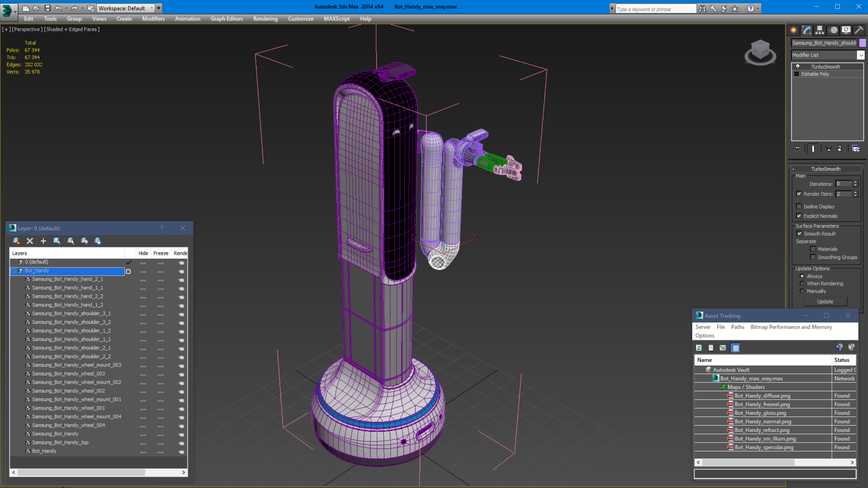Click the Iterations spinner arrows

pos(855,184)
